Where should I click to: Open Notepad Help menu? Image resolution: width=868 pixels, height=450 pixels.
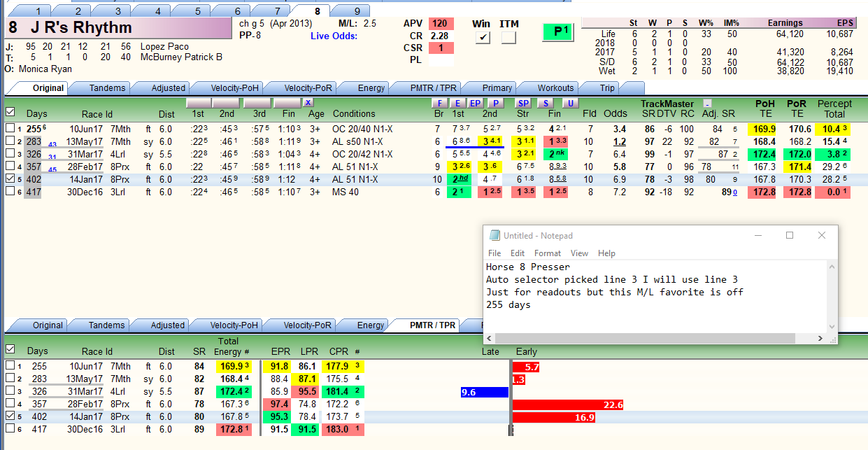[606, 253]
